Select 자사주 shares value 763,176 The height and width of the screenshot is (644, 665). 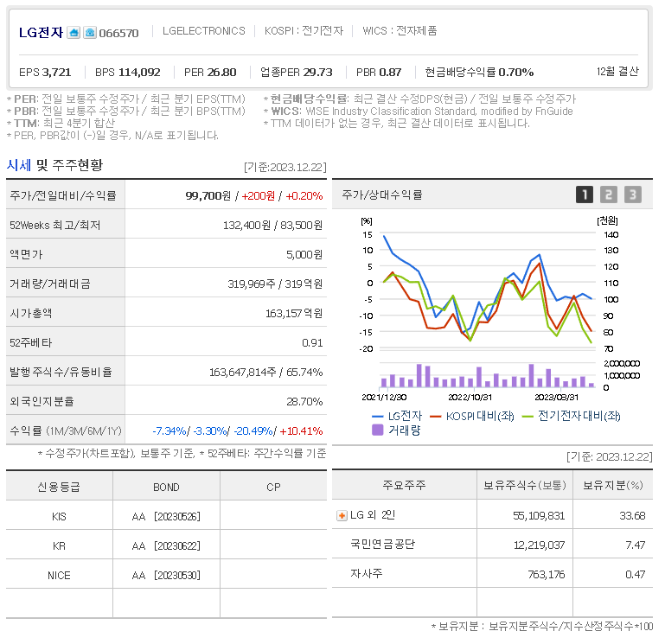[547, 575]
